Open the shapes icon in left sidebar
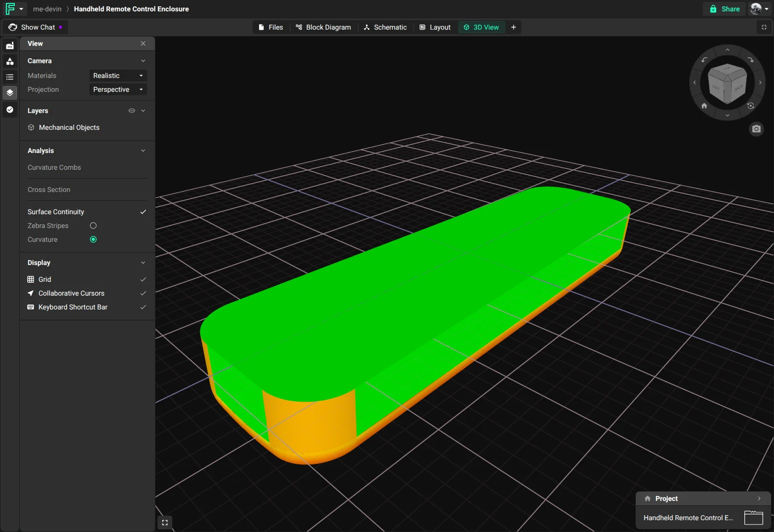The height and width of the screenshot is (532, 774). (x=10, y=61)
